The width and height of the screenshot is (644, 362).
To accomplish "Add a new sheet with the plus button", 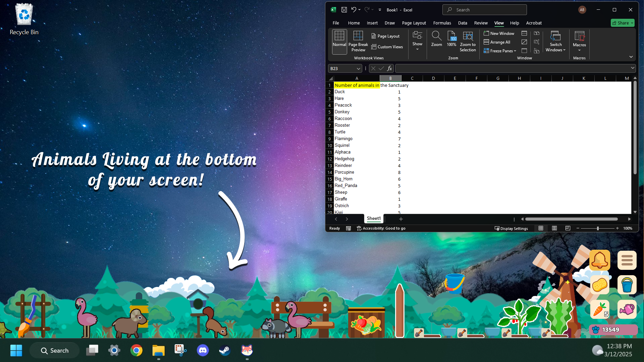I will [x=401, y=219].
